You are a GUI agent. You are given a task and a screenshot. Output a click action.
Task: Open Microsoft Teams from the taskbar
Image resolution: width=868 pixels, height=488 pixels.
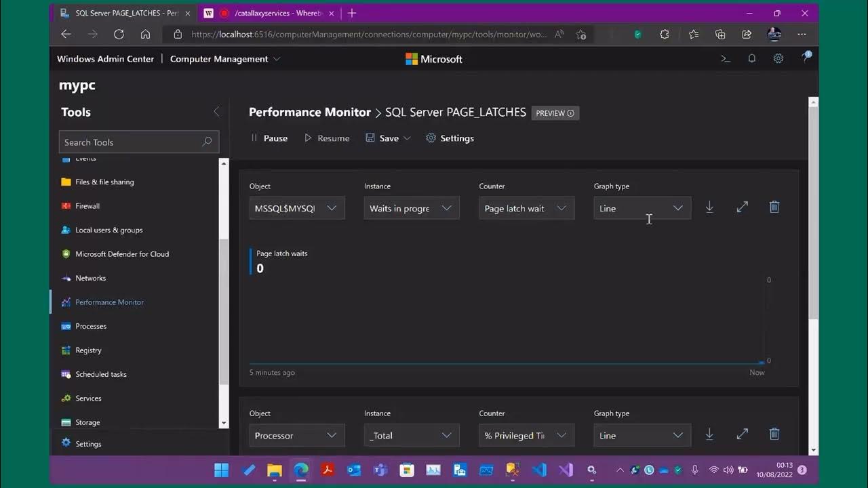(380, 470)
